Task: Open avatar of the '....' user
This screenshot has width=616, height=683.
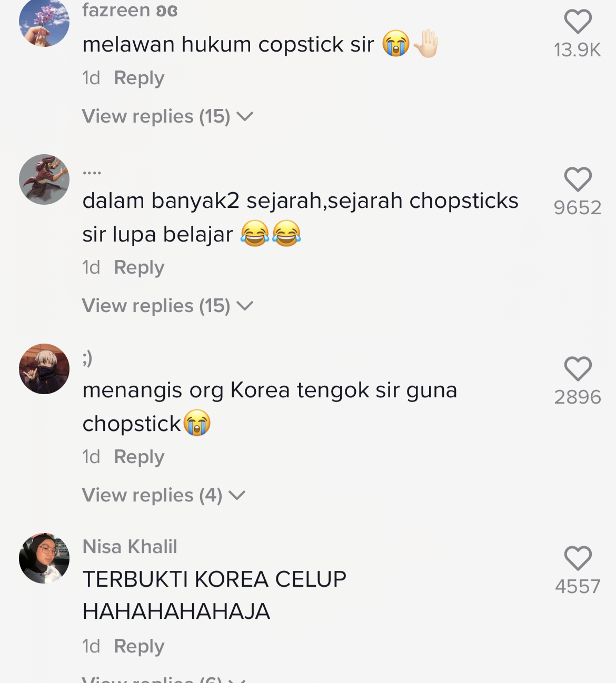Action: pyautogui.click(x=44, y=179)
